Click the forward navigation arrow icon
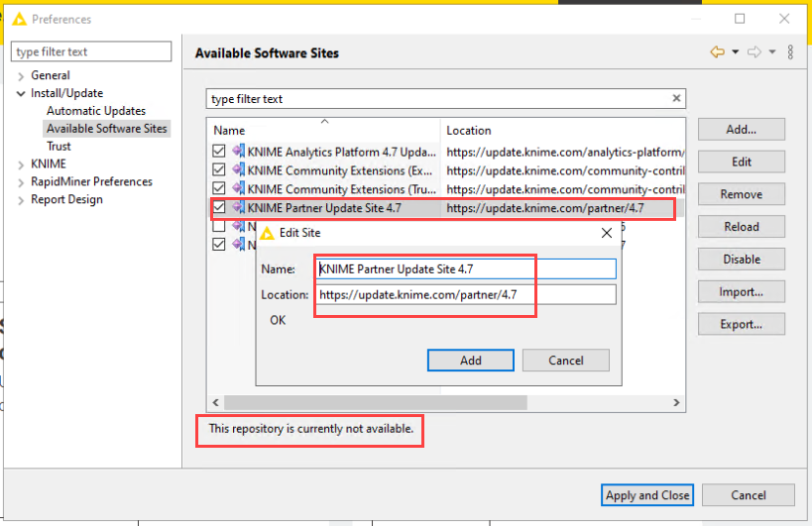The width and height of the screenshot is (812, 526). click(754, 52)
